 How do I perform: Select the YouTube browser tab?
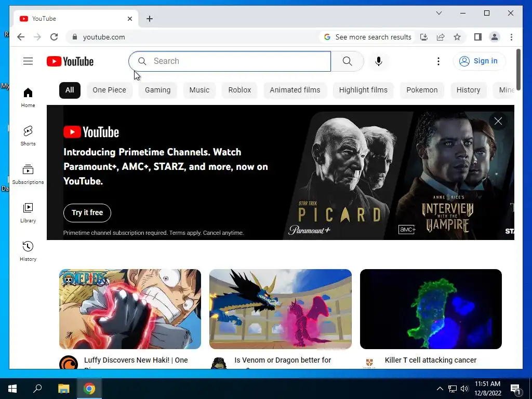pyautogui.click(x=76, y=19)
